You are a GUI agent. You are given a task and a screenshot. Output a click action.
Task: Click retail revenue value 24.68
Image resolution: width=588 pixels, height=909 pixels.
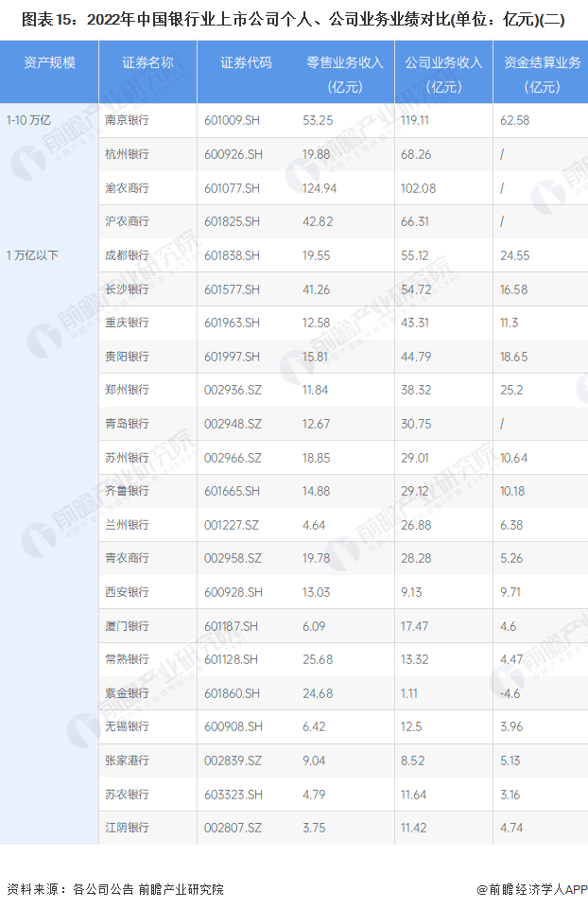318,693
